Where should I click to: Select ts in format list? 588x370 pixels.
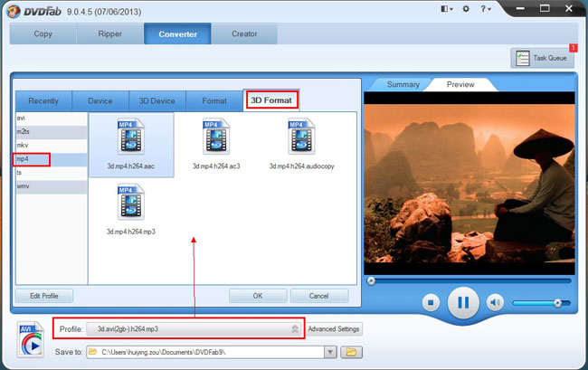pyautogui.click(x=52, y=173)
